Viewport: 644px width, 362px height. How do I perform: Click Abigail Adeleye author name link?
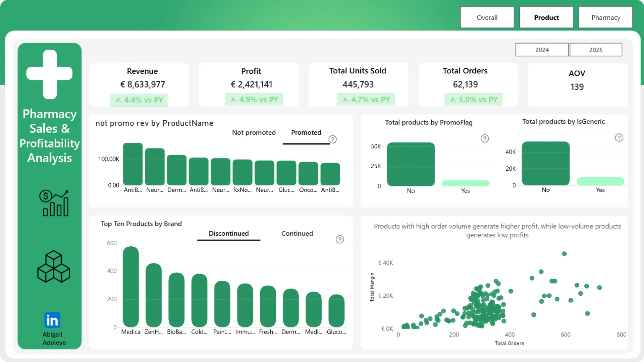(x=54, y=338)
